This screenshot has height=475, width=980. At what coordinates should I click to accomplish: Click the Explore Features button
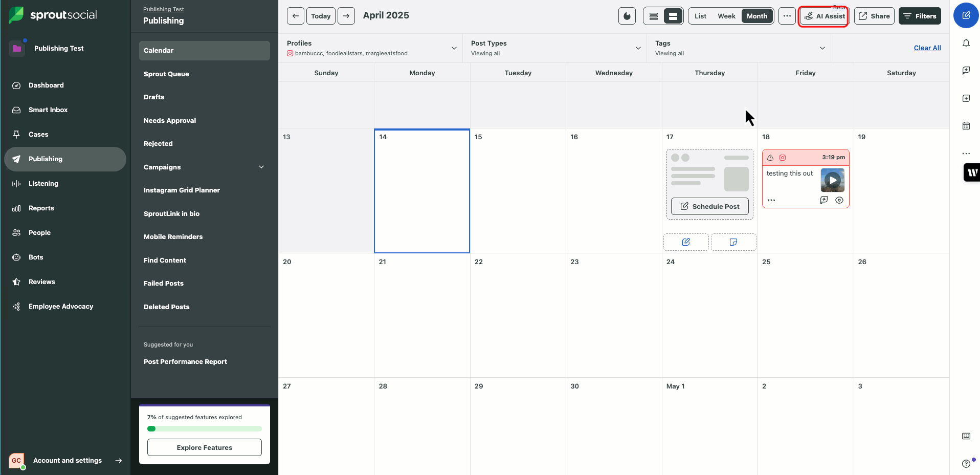point(205,447)
